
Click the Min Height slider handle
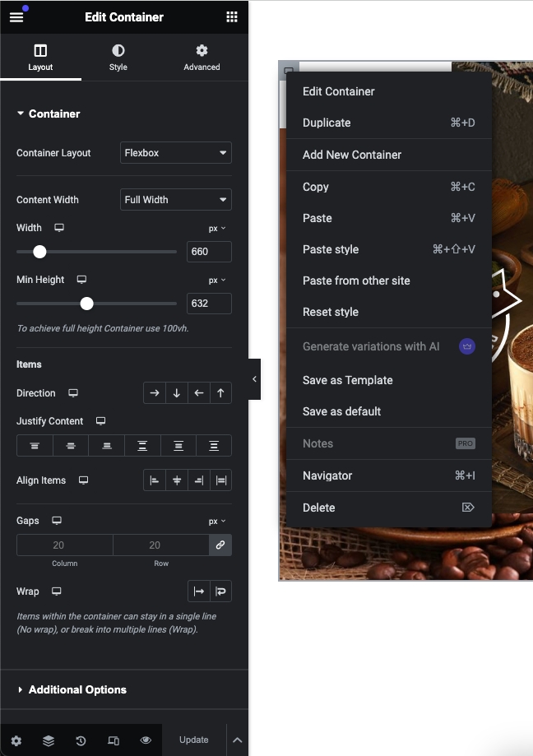87,304
